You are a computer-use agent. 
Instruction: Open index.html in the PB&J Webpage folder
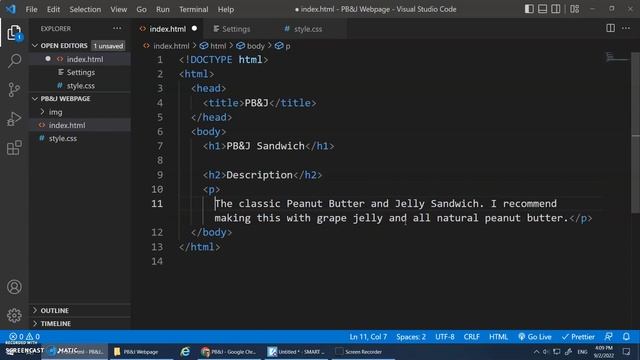(80, 125)
